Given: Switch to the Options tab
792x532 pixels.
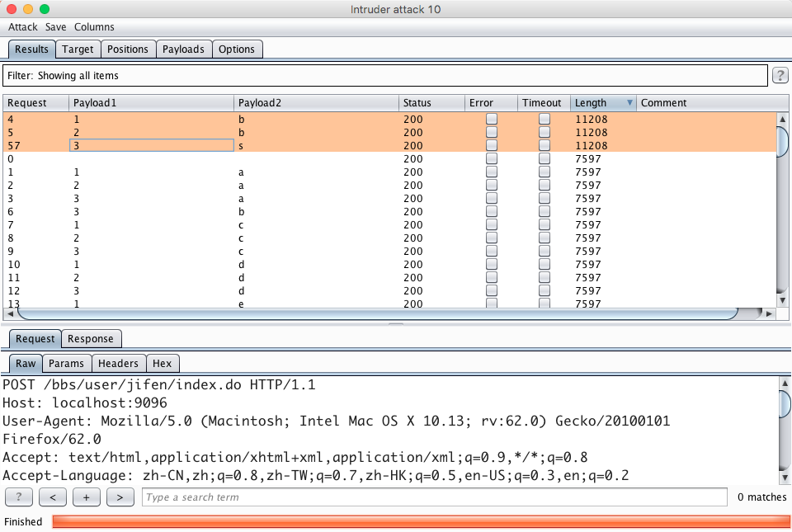Looking at the screenshot, I should pyautogui.click(x=237, y=49).
